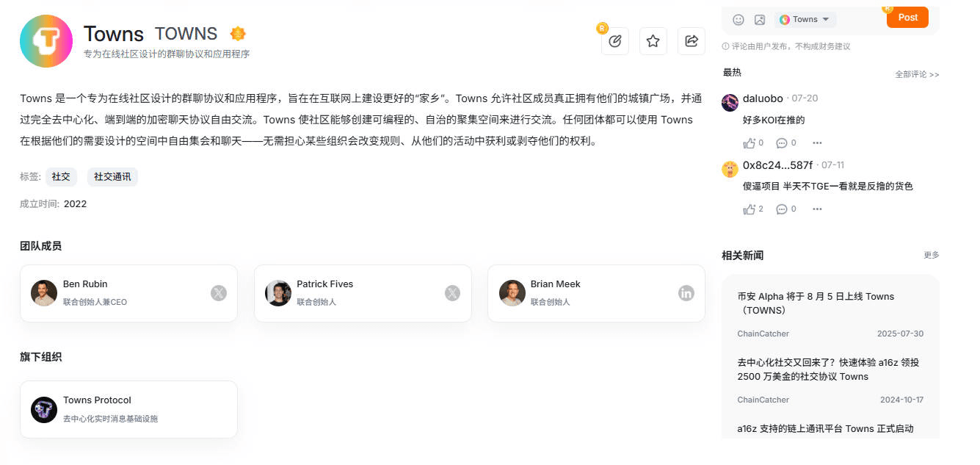Open more options on 0x8c24...587f comment
Screen dimensions: 980x465
[817, 209]
